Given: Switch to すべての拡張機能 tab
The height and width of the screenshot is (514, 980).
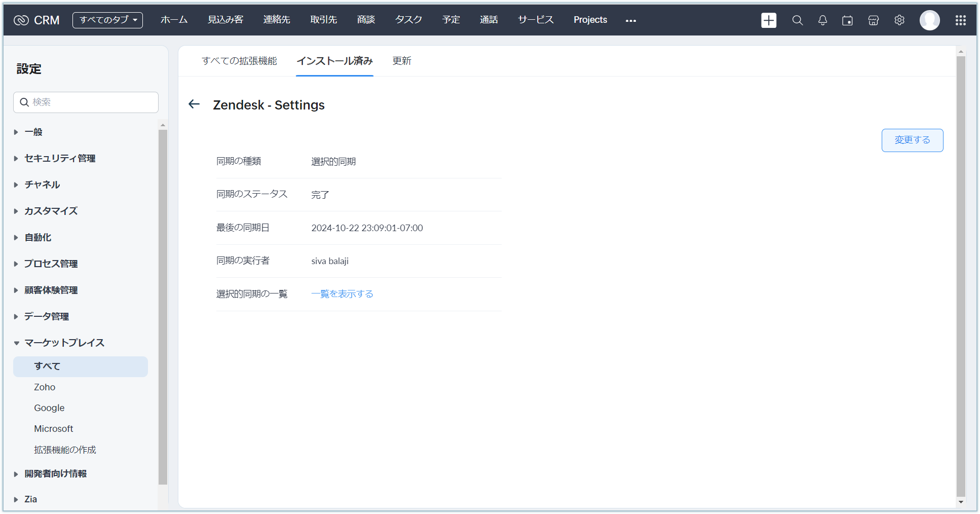Looking at the screenshot, I should [239, 61].
